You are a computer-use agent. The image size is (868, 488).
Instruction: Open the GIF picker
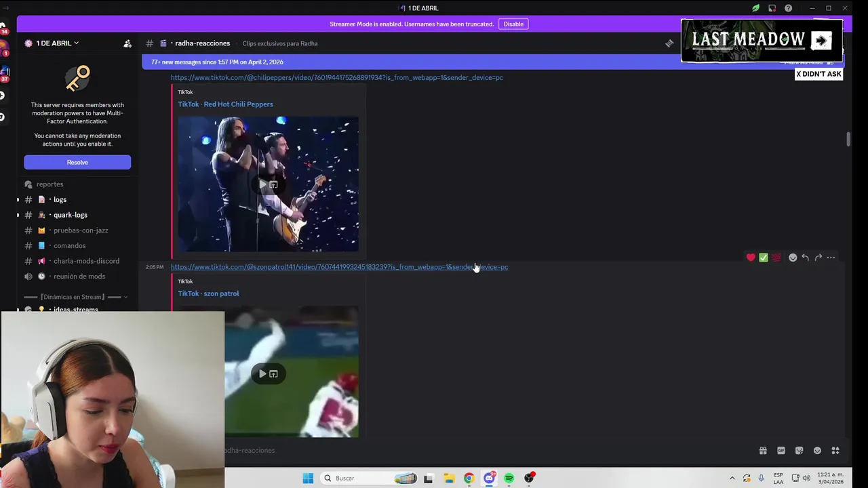tap(781, 451)
